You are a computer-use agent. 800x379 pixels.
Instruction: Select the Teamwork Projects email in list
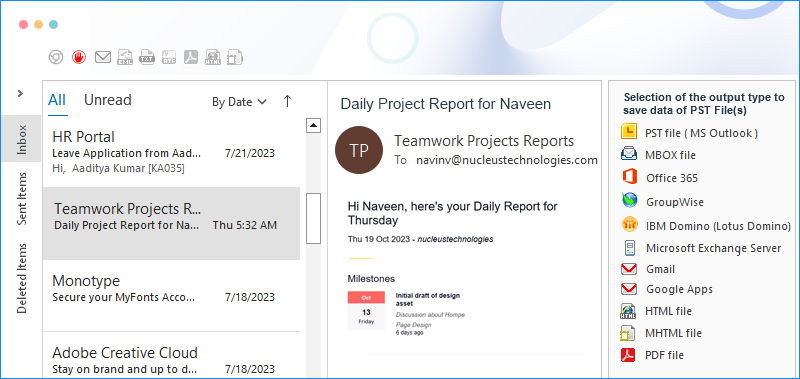point(171,223)
